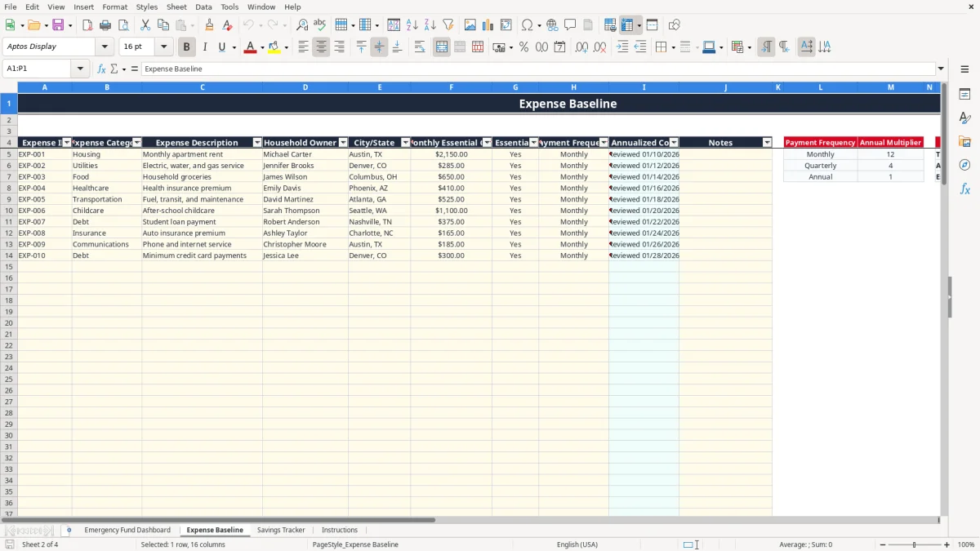
Task: Open the Notes column filter dropdown
Action: tap(767, 143)
